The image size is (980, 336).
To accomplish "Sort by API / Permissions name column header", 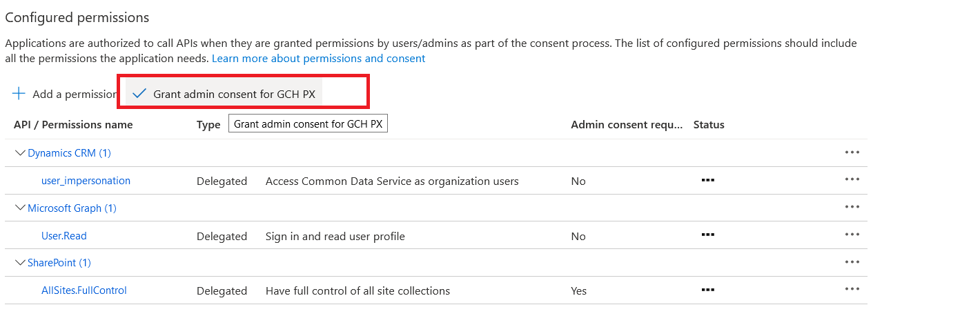I will tap(73, 125).
